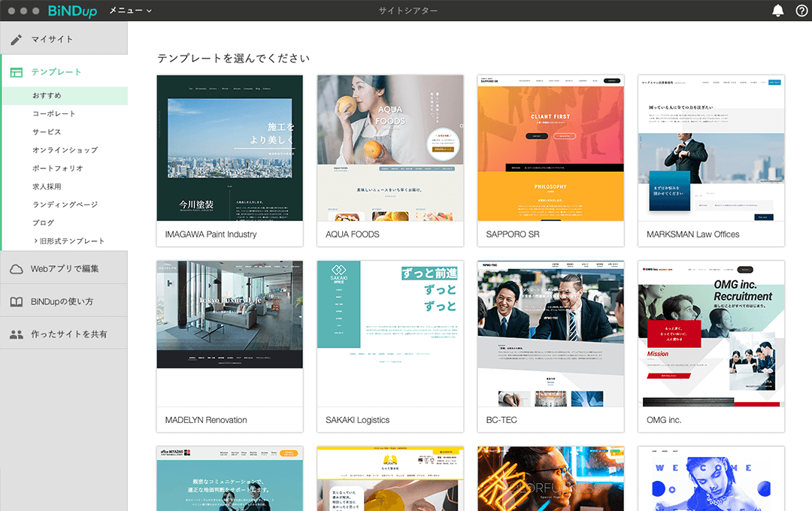The image size is (812, 511).
Task: Choose the MADELYN Renovation template thumbnail
Action: (x=230, y=334)
